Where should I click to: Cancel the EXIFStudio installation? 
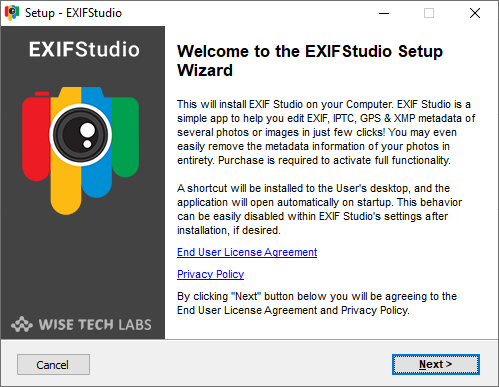53,364
